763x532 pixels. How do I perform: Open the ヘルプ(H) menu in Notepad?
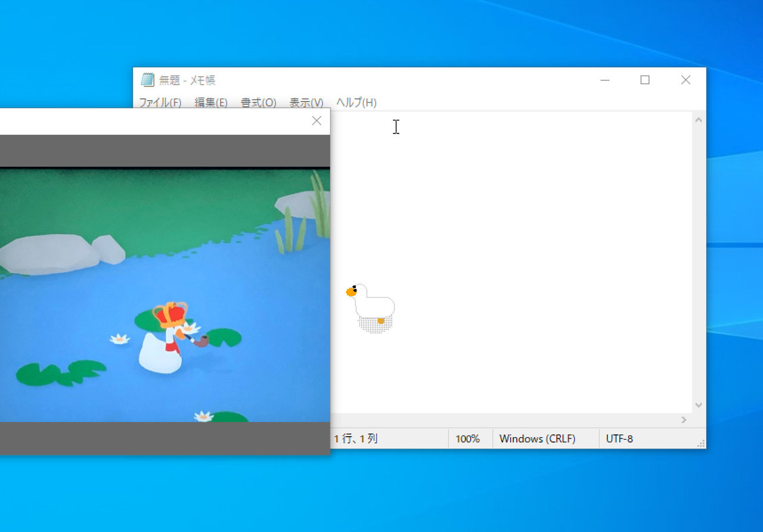(x=356, y=102)
